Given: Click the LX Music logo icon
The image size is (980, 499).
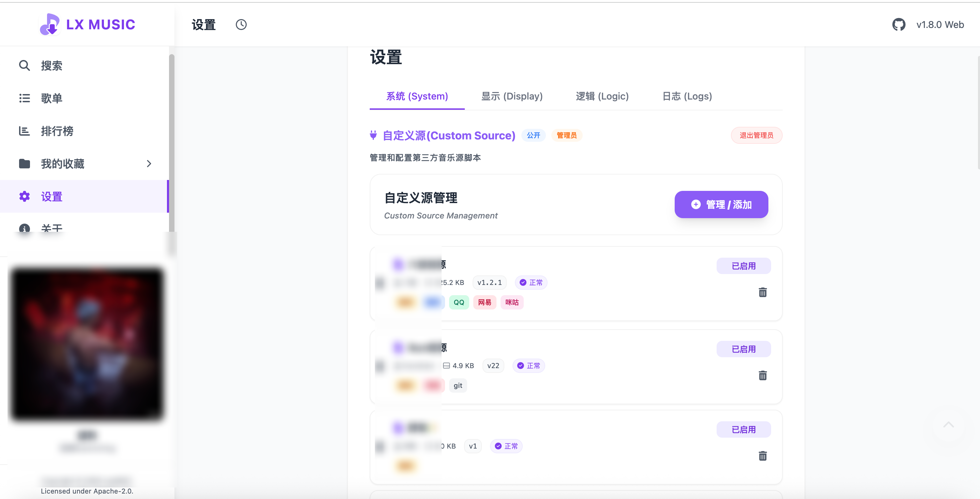Looking at the screenshot, I should click(x=50, y=24).
